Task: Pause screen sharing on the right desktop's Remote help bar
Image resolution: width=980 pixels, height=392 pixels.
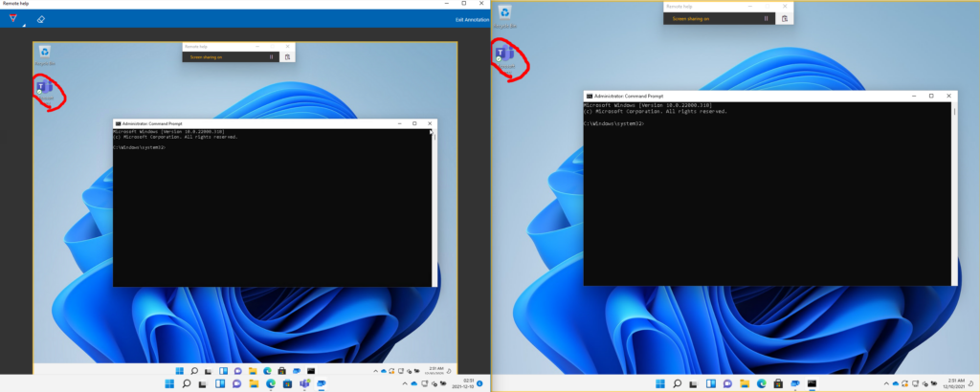Action: click(x=766, y=19)
